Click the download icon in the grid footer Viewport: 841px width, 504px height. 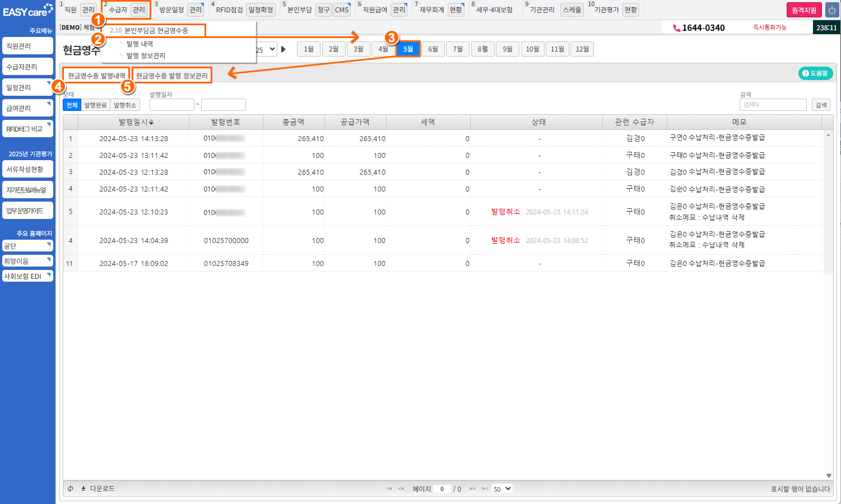point(83,489)
